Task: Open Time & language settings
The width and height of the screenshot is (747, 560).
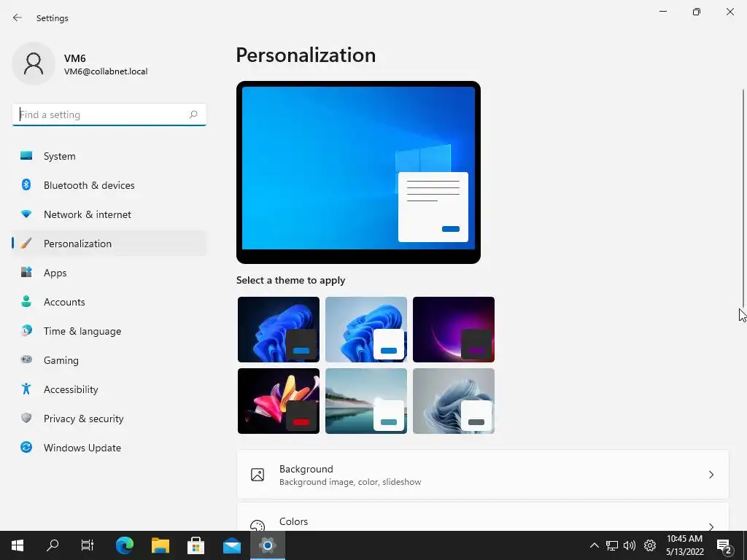Action: coord(109,331)
